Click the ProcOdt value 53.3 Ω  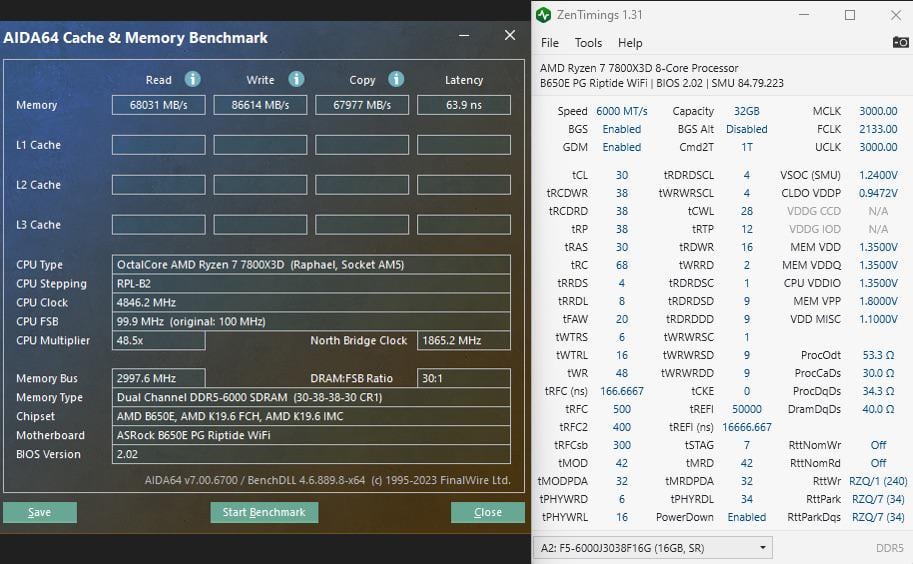878,355
